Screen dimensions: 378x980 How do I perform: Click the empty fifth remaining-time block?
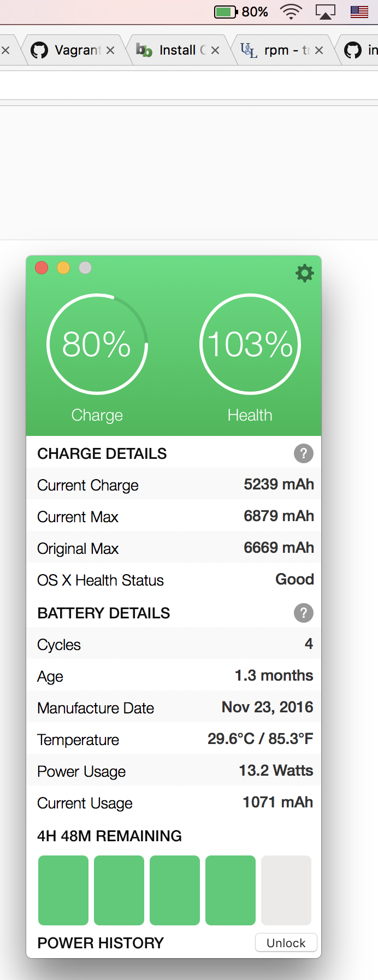(286, 890)
